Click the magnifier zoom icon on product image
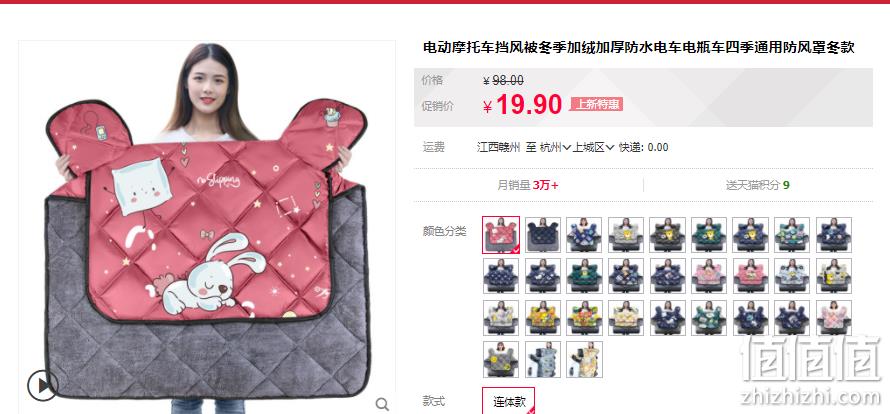Screen dimensions: 890x414 [x=383, y=404]
